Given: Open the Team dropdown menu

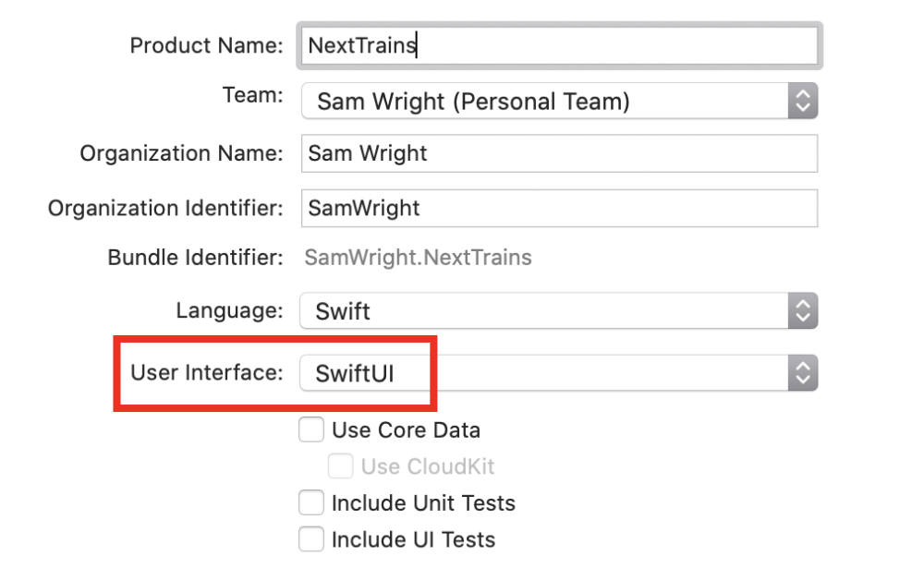Looking at the screenshot, I should point(559,102).
